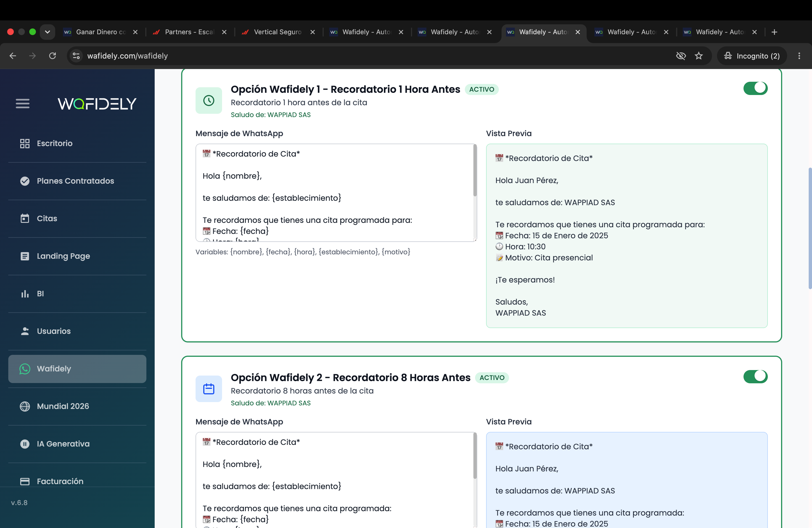Viewport: 812px width, 528px height.
Task: Go to IA Generativa section
Action: [x=77, y=444]
